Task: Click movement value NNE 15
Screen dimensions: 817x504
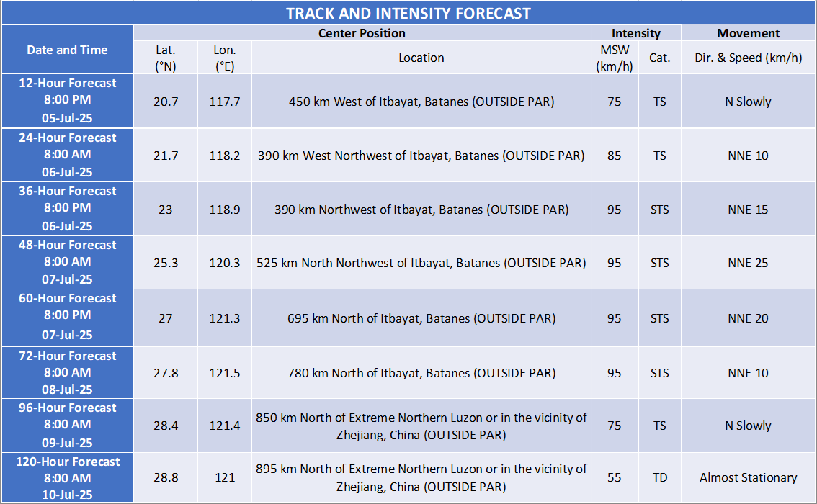Action: (749, 210)
